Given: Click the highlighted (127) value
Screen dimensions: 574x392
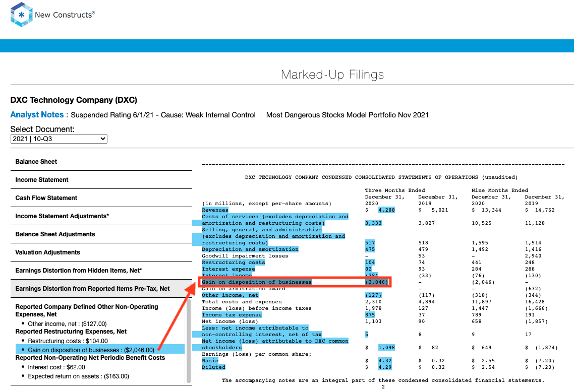Looking at the screenshot, I should point(373,295).
